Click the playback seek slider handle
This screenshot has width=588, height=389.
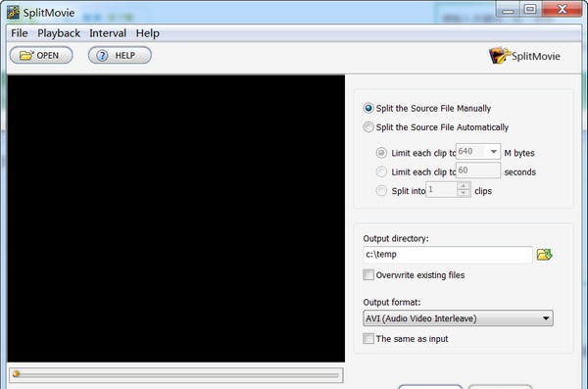[x=16, y=374]
